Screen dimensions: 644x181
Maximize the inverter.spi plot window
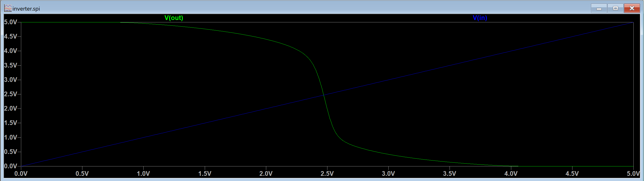[615, 8]
